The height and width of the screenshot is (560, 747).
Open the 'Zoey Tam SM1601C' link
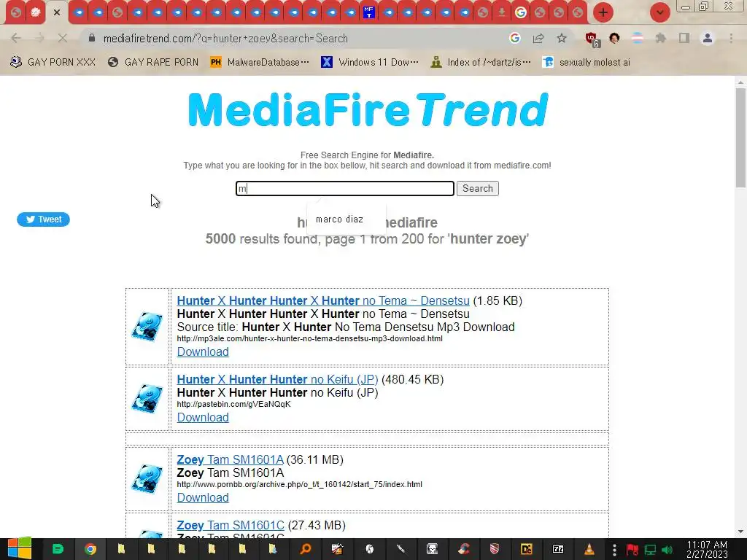coord(231,526)
